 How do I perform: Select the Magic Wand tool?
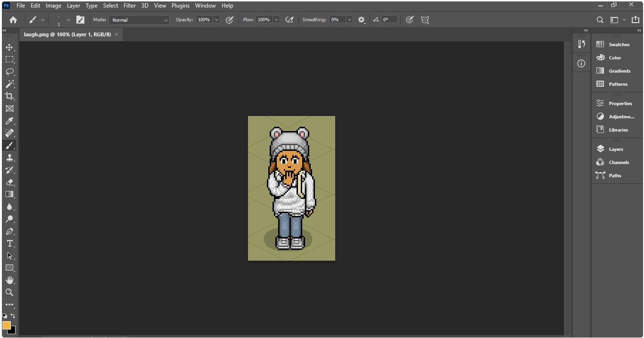click(x=9, y=84)
